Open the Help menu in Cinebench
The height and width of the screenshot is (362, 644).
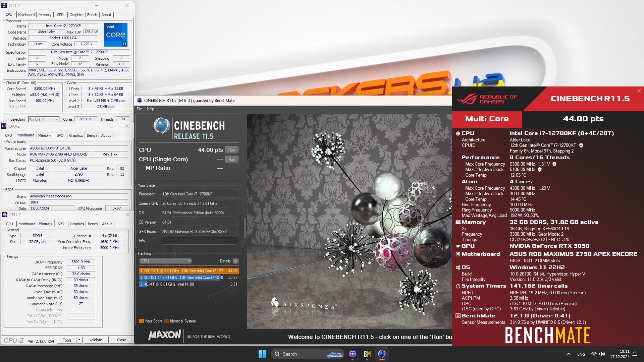coord(150,109)
